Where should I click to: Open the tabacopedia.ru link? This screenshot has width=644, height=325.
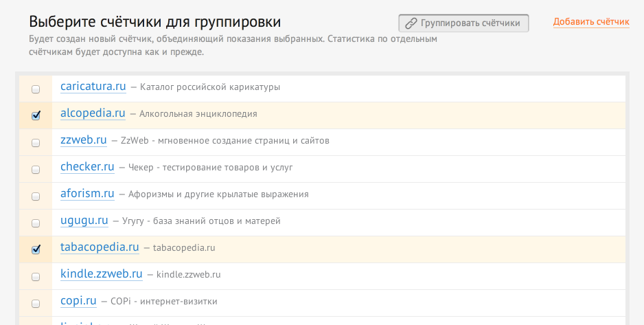[100, 247]
